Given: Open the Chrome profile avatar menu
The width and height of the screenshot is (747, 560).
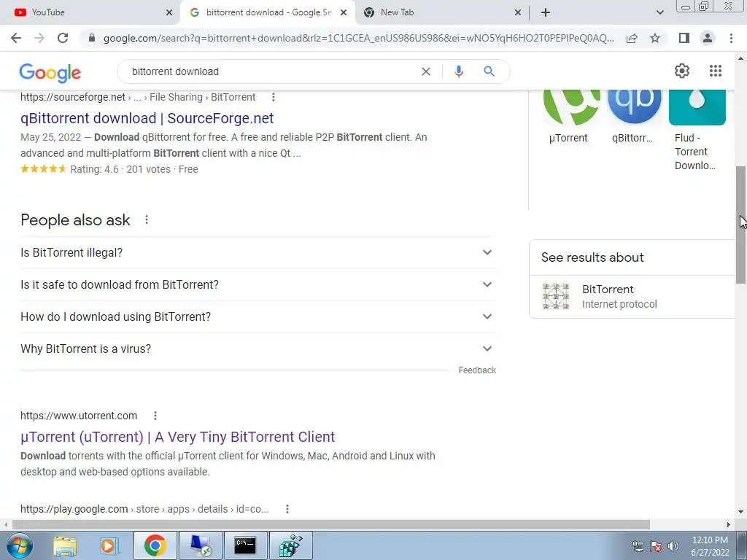Looking at the screenshot, I should pyautogui.click(x=708, y=38).
